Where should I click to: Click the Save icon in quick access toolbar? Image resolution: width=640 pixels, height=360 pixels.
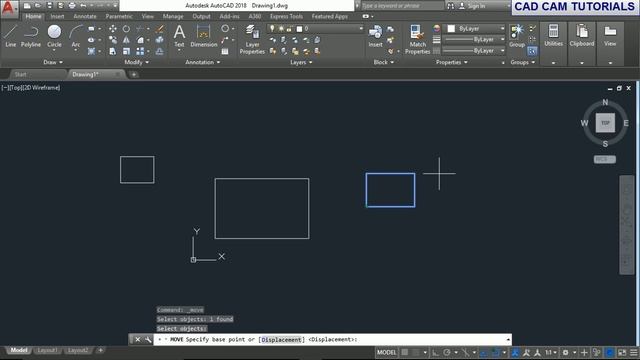point(49,6)
